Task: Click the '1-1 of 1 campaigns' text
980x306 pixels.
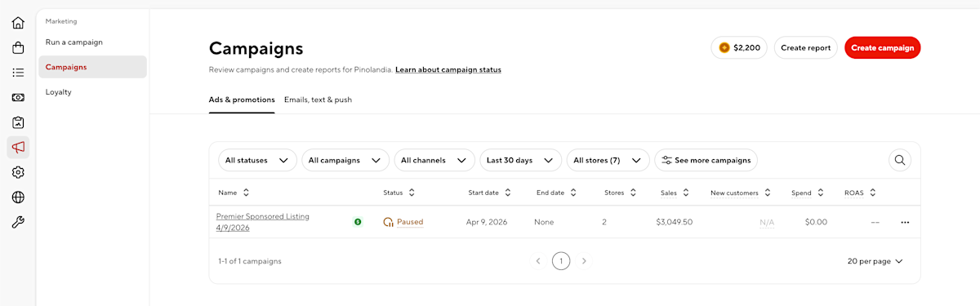Action: 250,261
